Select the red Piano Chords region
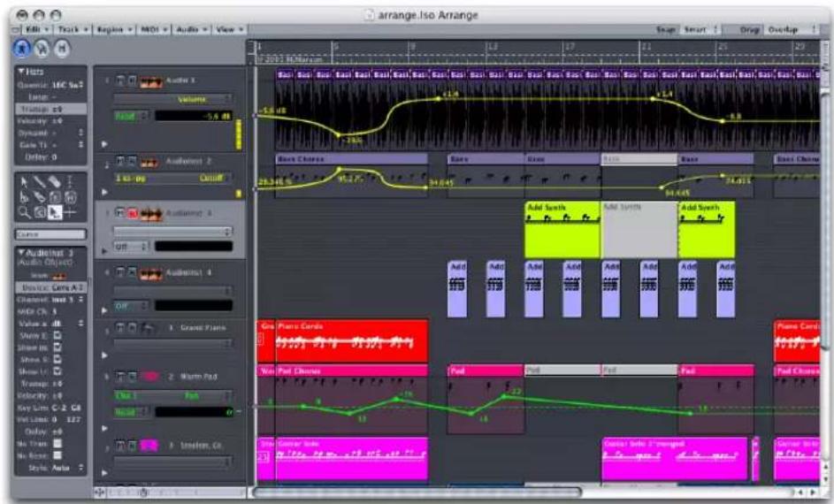Viewport: 834px width, 504px height. tap(352, 340)
